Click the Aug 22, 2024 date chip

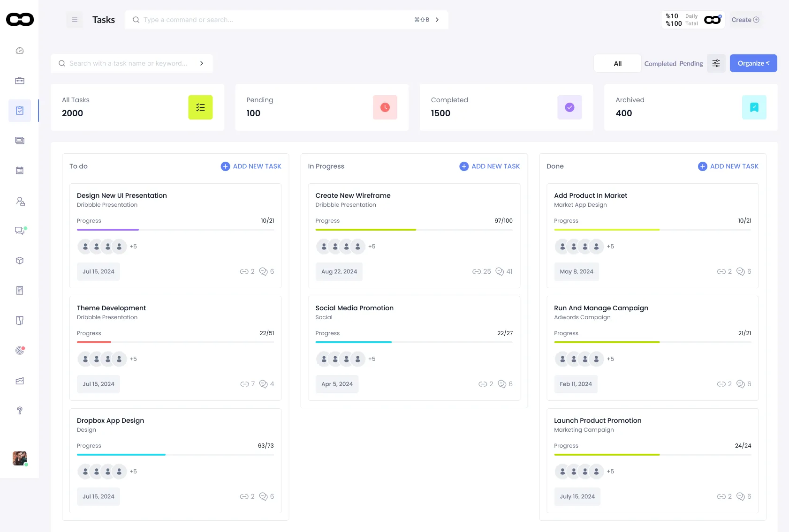click(339, 271)
